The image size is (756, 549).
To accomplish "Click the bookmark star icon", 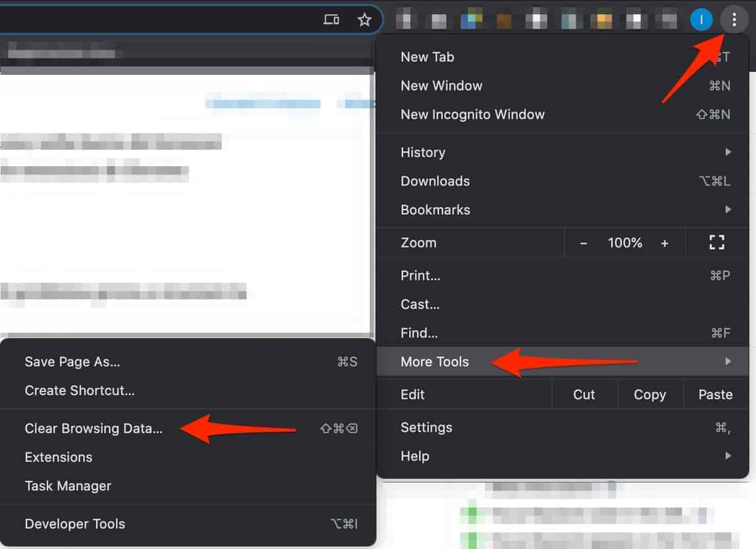I will [x=364, y=20].
